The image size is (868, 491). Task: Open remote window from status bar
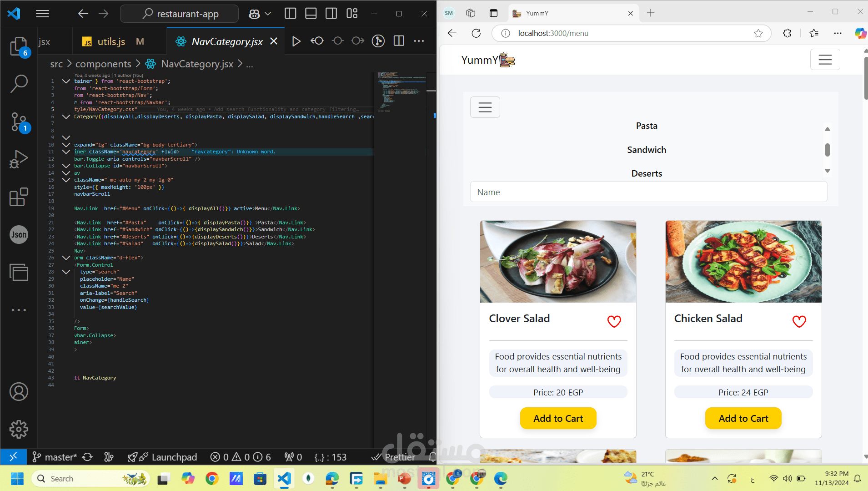(x=13, y=457)
